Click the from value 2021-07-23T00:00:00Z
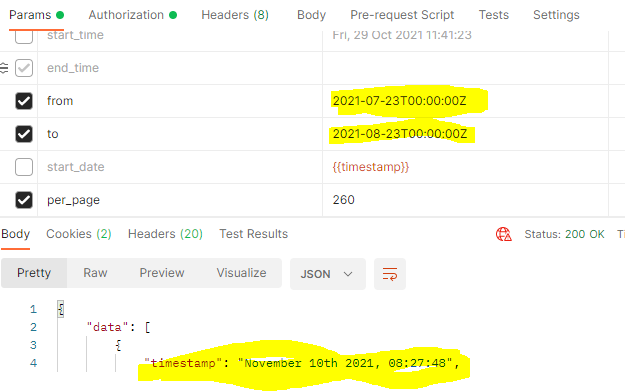Viewport: 625px width, 391px height. [x=399, y=101]
